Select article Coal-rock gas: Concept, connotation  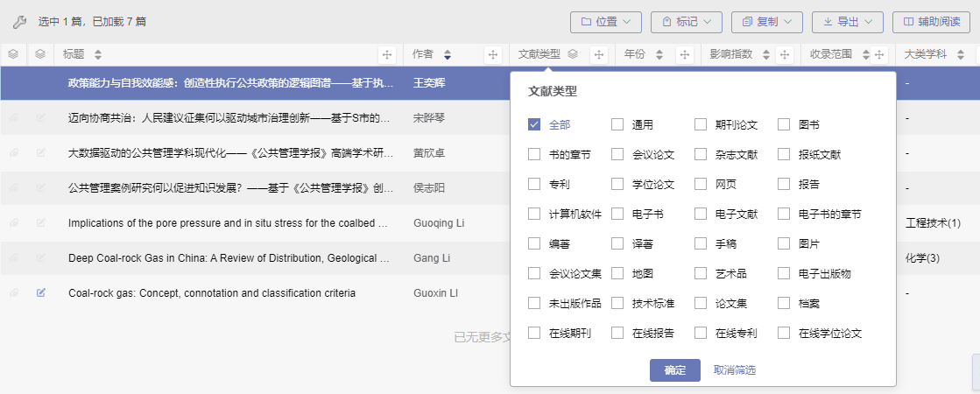212,292
